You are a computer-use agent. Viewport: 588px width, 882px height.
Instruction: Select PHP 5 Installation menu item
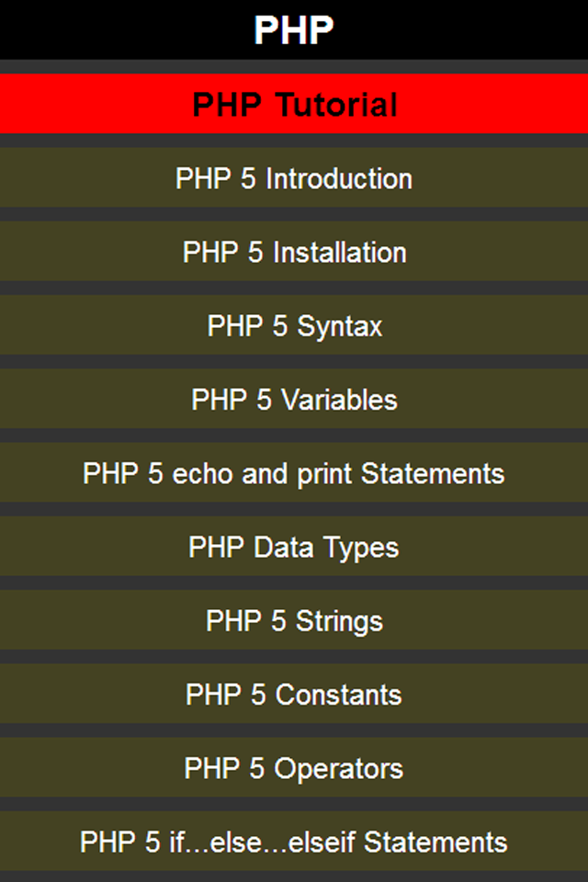[294, 252]
